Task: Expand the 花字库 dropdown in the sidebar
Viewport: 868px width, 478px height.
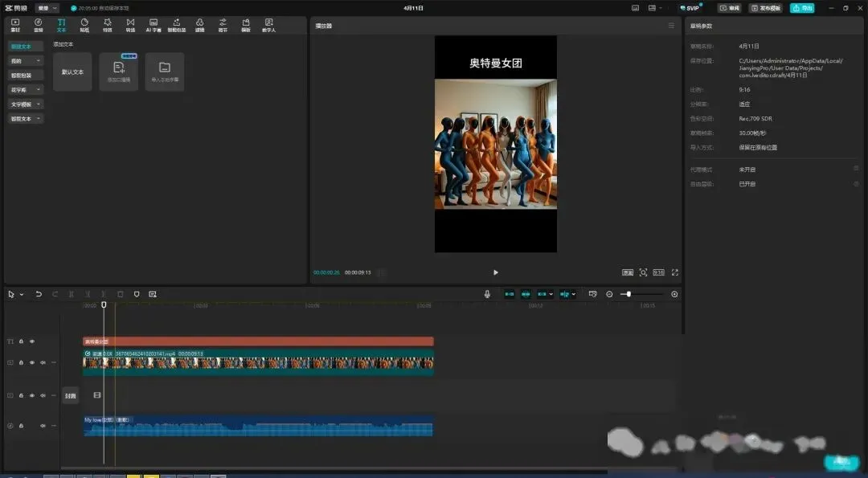Action: (x=26, y=90)
